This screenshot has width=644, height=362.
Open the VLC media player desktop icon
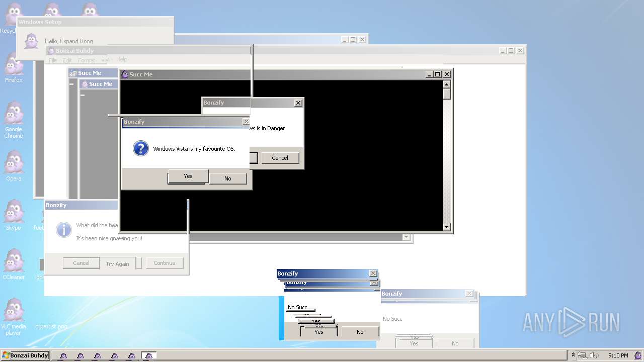click(14, 317)
